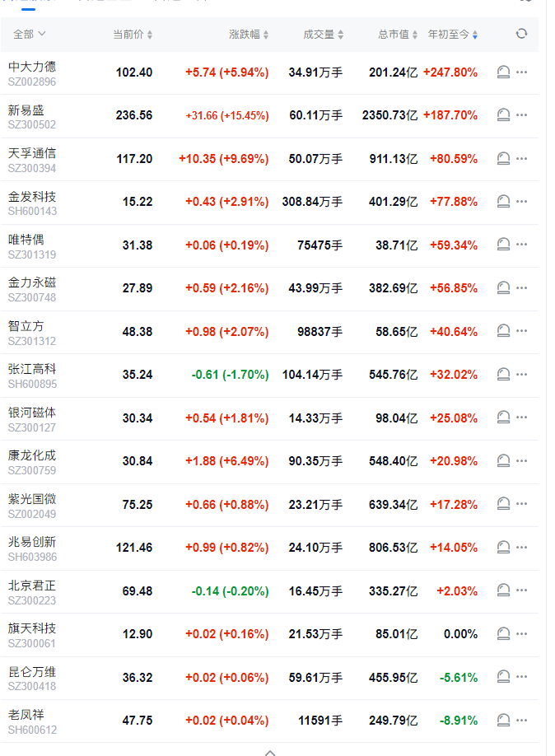Click the alert bell for 张江高科
Screen dimensions: 555x756
click(x=504, y=375)
